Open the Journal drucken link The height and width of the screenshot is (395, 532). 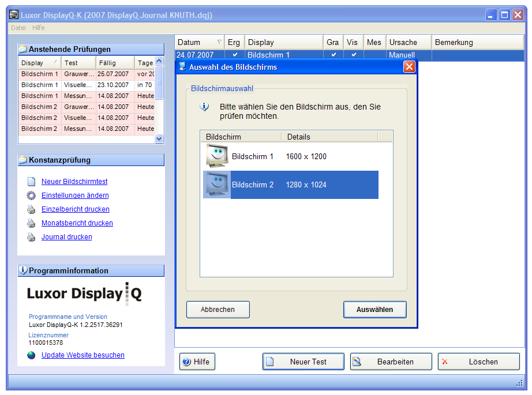[x=66, y=237]
